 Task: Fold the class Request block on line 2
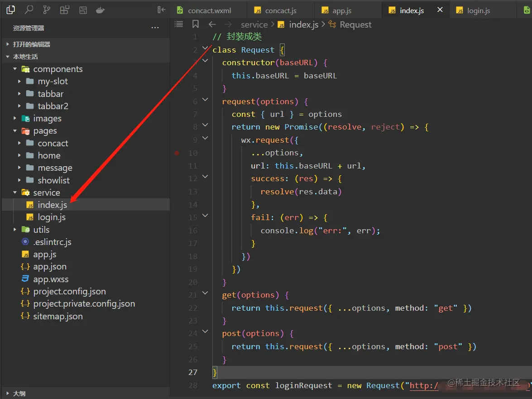point(205,48)
